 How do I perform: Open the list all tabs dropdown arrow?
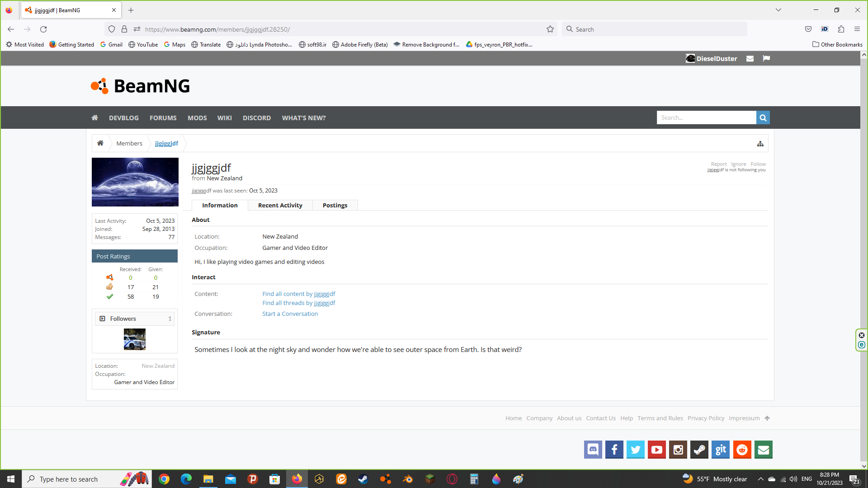pyautogui.click(x=778, y=10)
